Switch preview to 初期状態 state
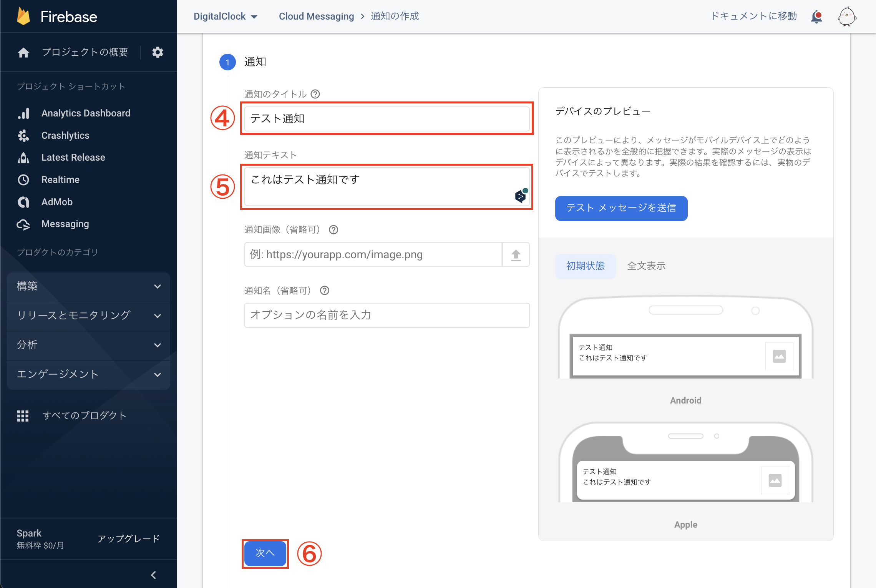 [x=585, y=266]
